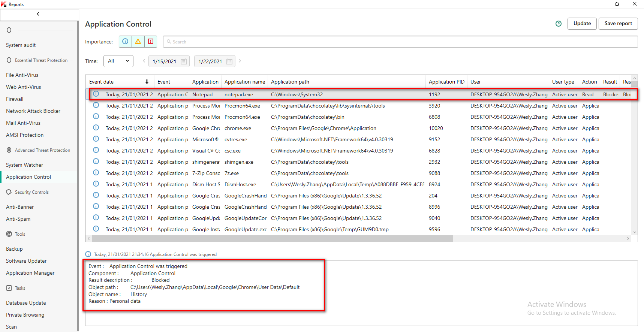The height and width of the screenshot is (332, 644).
Task: Open calendar for start date 1/15/2021
Action: click(x=184, y=61)
